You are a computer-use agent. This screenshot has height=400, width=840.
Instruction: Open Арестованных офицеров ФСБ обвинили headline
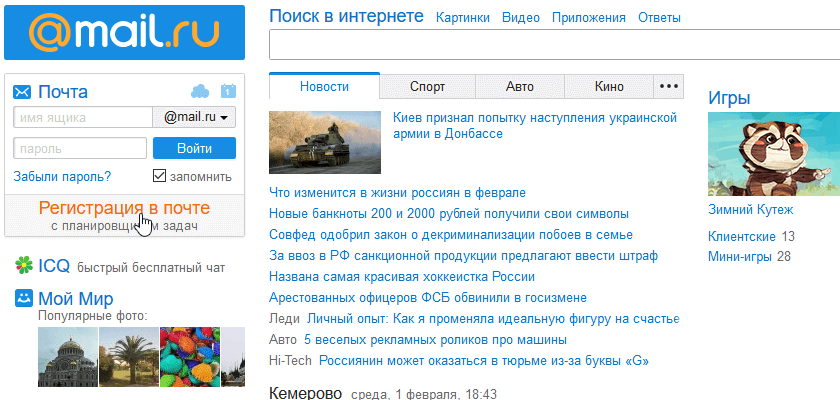428,298
